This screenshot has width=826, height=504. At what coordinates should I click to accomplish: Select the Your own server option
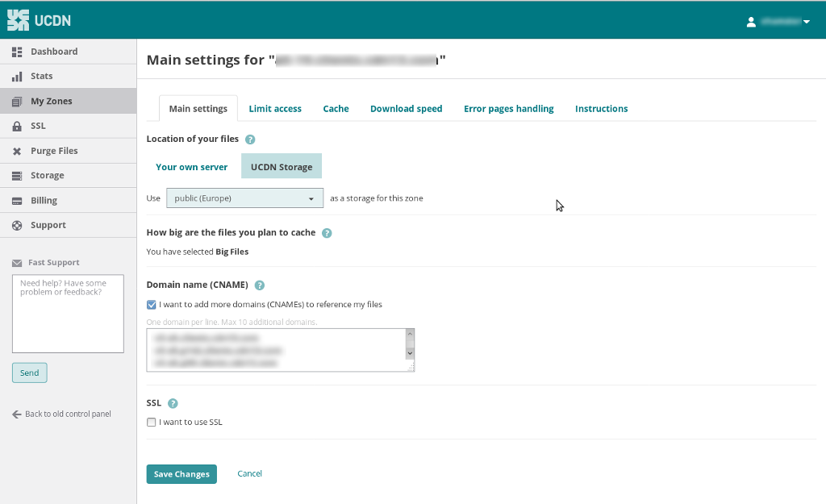point(192,167)
